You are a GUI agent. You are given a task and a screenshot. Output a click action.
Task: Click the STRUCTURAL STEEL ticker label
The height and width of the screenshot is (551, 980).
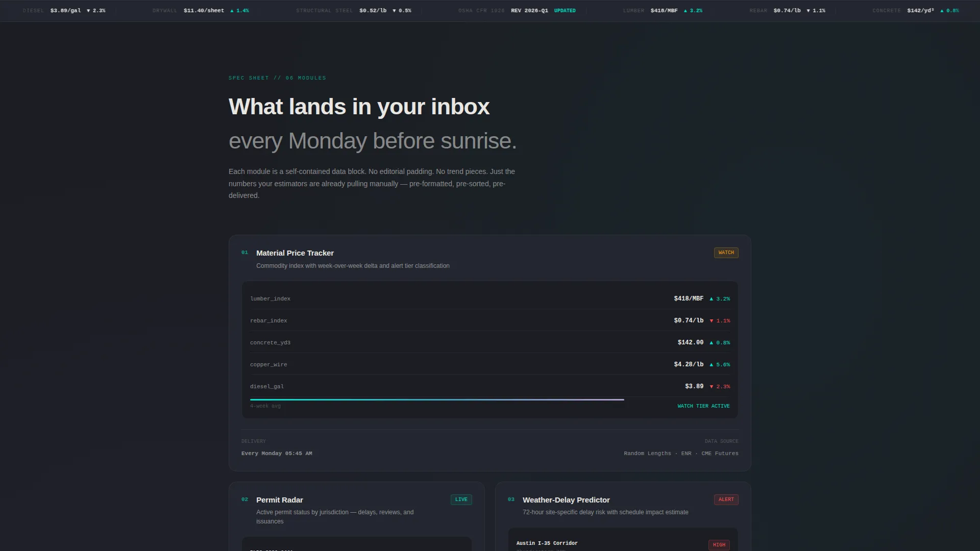[325, 11]
